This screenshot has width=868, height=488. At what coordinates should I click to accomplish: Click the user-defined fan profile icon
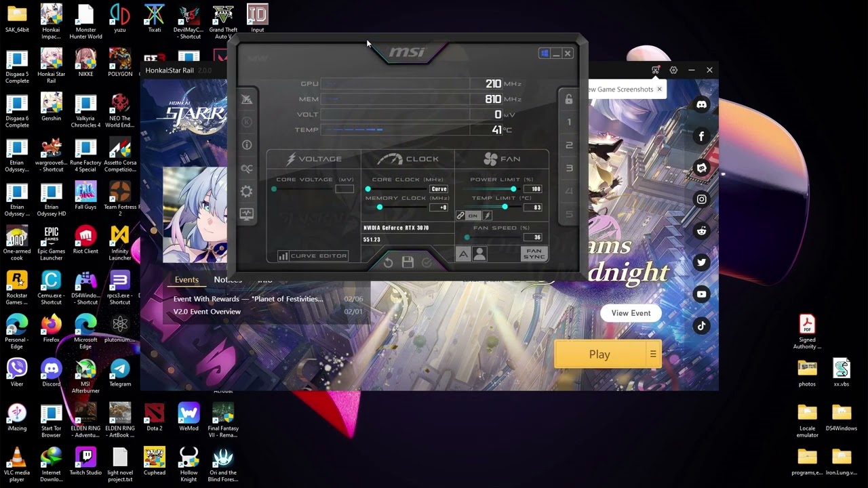(479, 254)
